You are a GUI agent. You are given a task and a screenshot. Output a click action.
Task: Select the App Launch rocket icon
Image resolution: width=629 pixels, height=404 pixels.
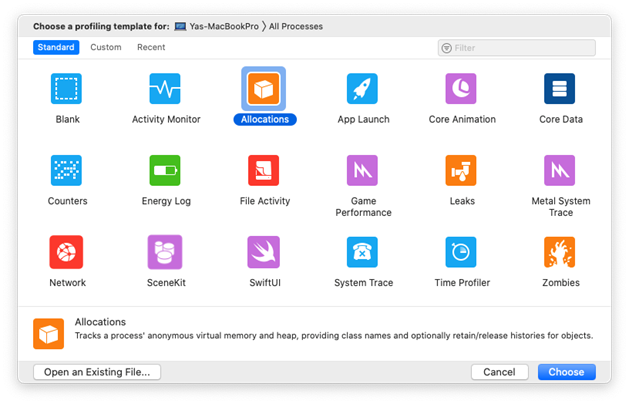pyautogui.click(x=362, y=89)
